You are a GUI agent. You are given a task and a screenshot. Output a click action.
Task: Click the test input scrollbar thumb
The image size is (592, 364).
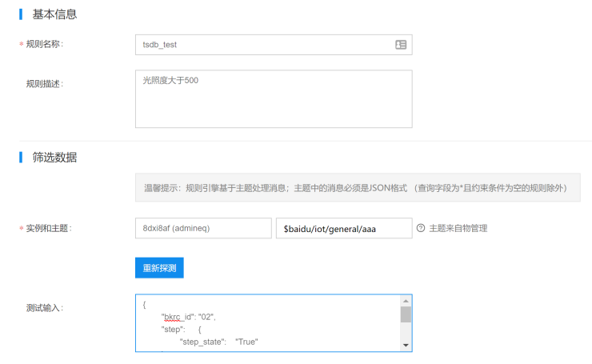tap(406, 314)
